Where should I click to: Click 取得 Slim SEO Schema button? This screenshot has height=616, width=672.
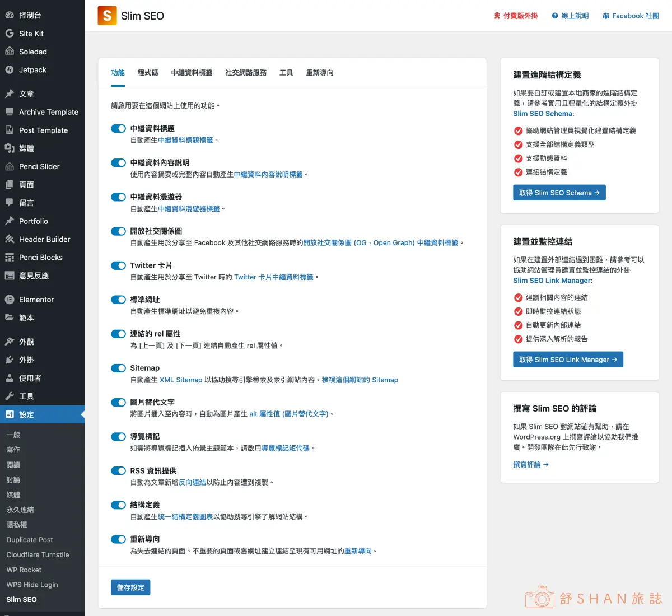click(x=559, y=193)
